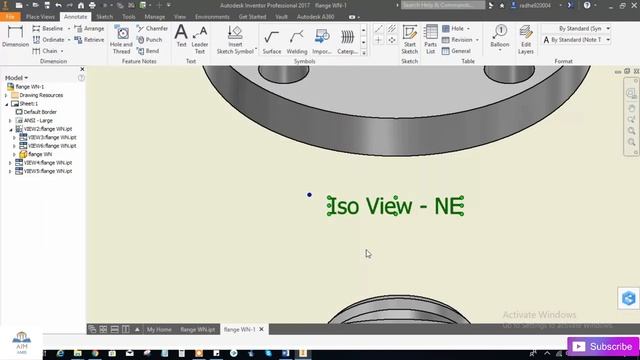Activate the Leader Text tool

(x=200, y=40)
